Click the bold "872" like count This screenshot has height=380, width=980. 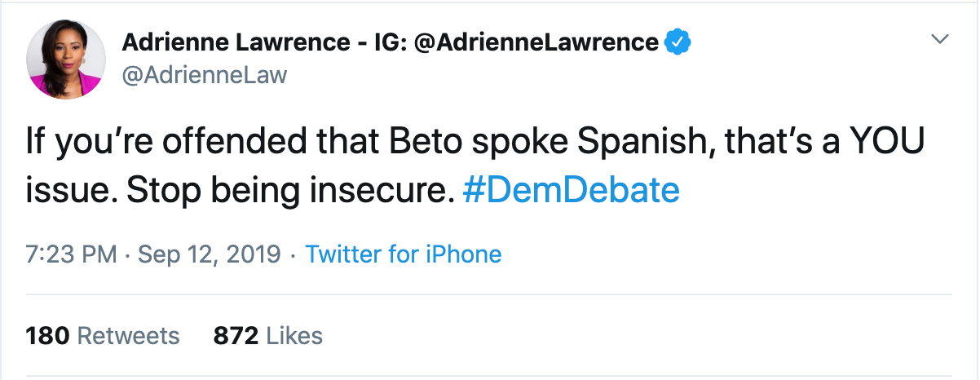coord(236,335)
